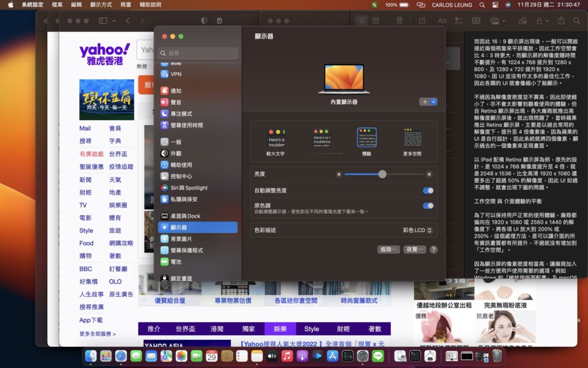Switch Notes to gallery view
This screenshot has height=368, width=588.
[376, 21]
